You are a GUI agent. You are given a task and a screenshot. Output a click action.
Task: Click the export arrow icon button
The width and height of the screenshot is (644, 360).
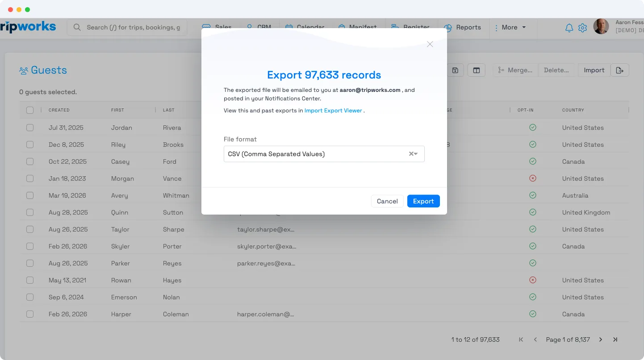pos(620,70)
